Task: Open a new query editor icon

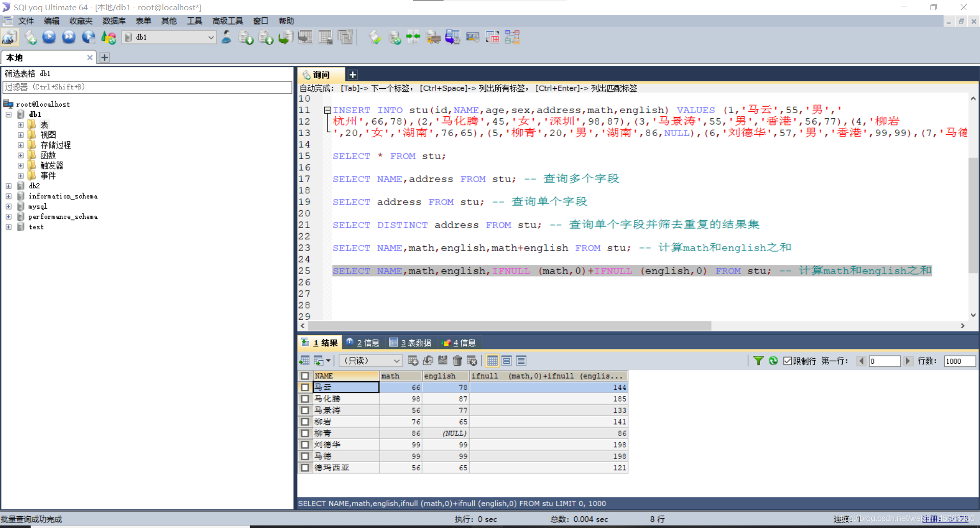Action: pyautogui.click(x=31, y=37)
